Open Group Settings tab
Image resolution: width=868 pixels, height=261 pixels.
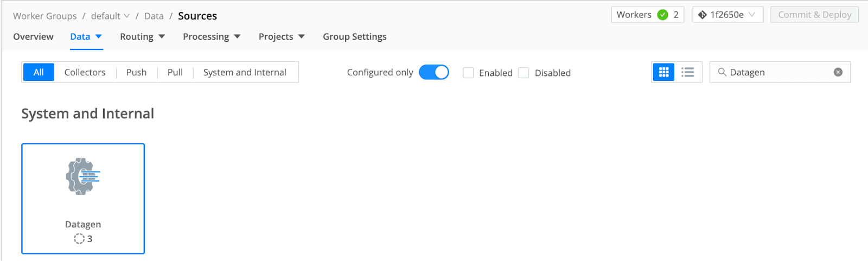coord(355,37)
